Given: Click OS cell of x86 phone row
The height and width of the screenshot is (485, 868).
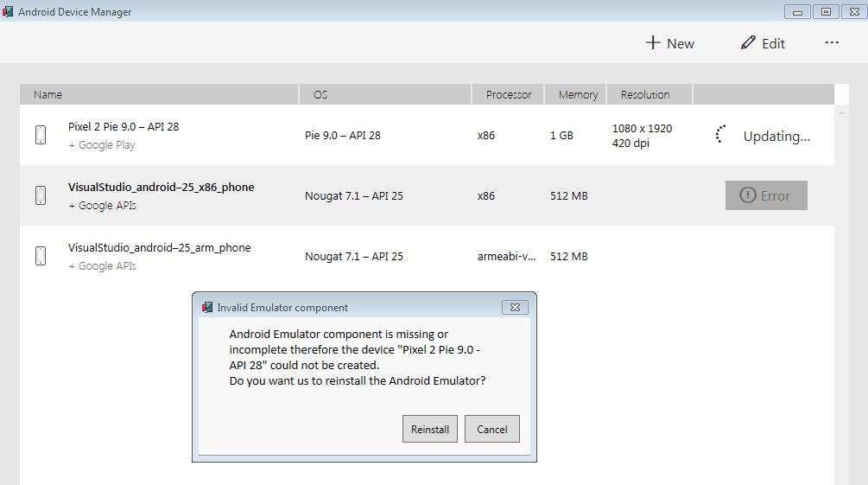Looking at the screenshot, I should (x=354, y=195).
